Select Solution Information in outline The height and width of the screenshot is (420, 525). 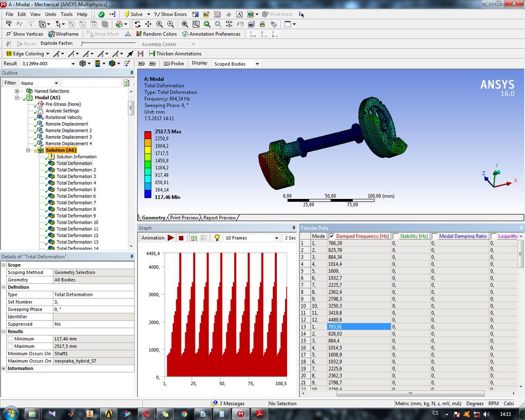(x=76, y=157)
